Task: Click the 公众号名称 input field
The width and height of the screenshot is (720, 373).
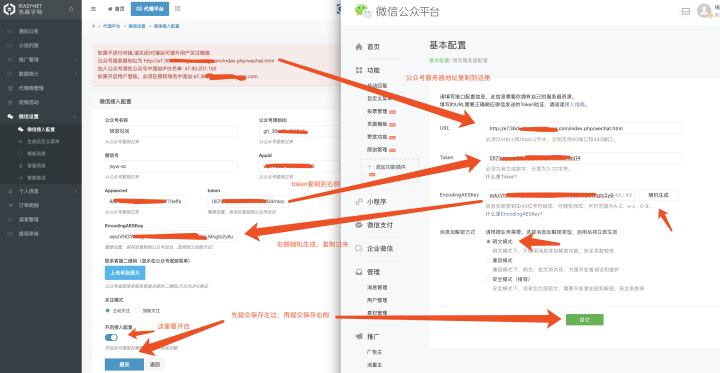Action: (171, 131)
